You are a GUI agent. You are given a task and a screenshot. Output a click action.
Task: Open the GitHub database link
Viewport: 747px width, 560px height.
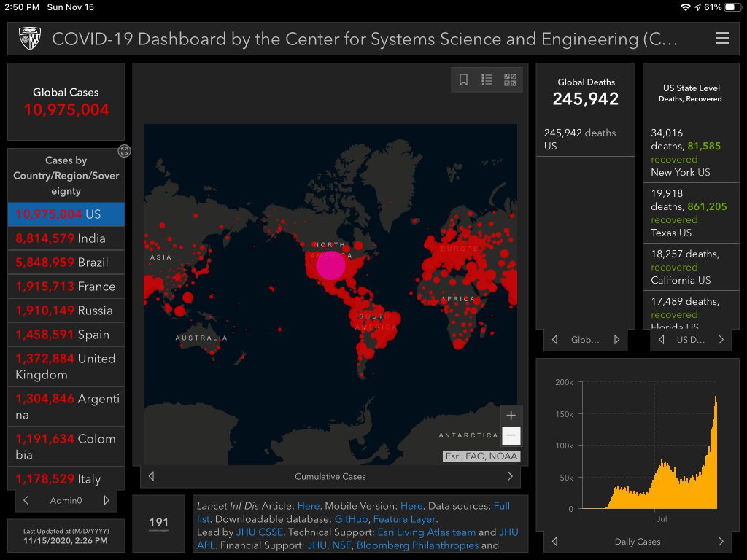coord(350,519)
